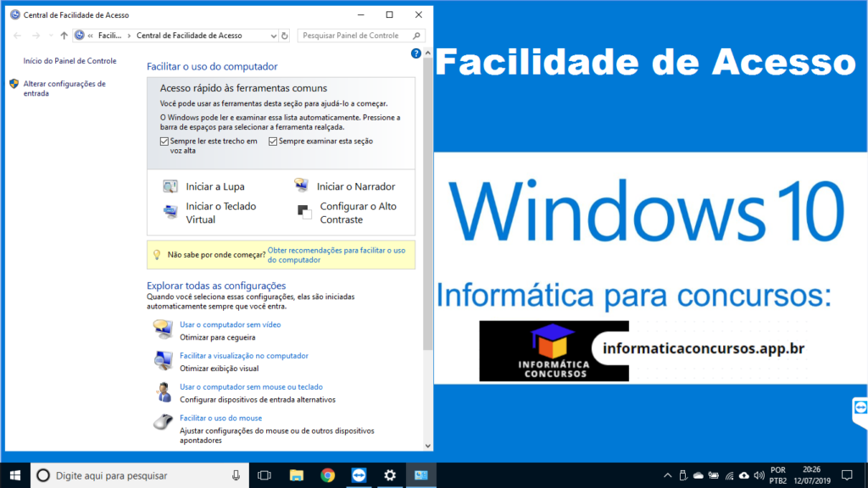Expand the breadcrumb chevron before Central de Facilidade
This screenshot has height=488, width=868.
129,36
